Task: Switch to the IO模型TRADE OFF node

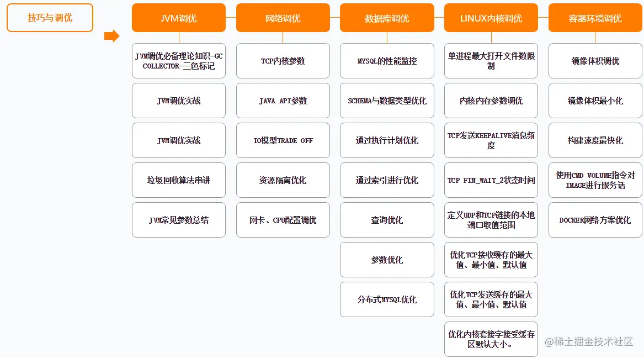Action: click(x=283, y=140)
